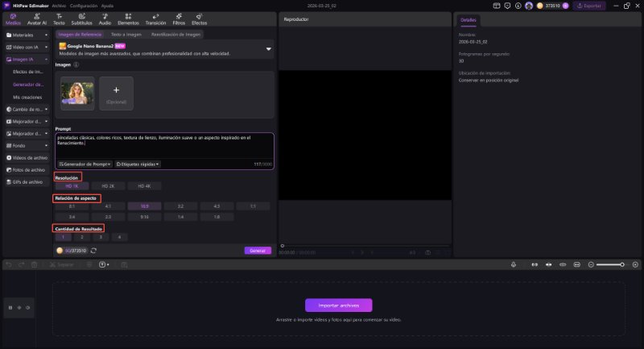
Task: Click the Generar button
Action: point(258,251)
